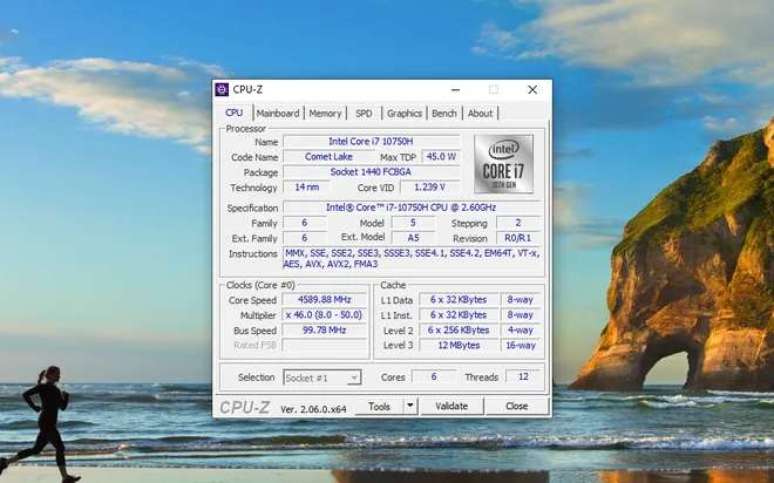Click the Comet Lake code name field
This screenshot has width=774, height=483.
tap(328, 157)
